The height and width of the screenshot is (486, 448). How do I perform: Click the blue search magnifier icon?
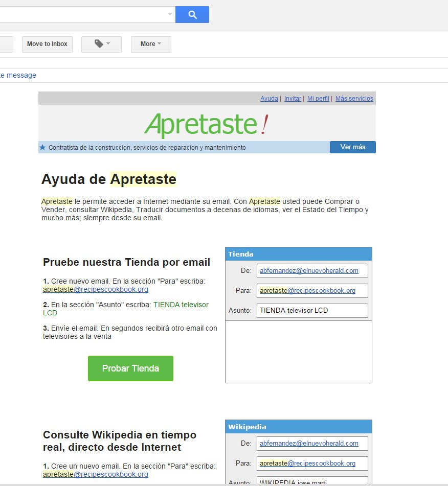click(192, 14)
